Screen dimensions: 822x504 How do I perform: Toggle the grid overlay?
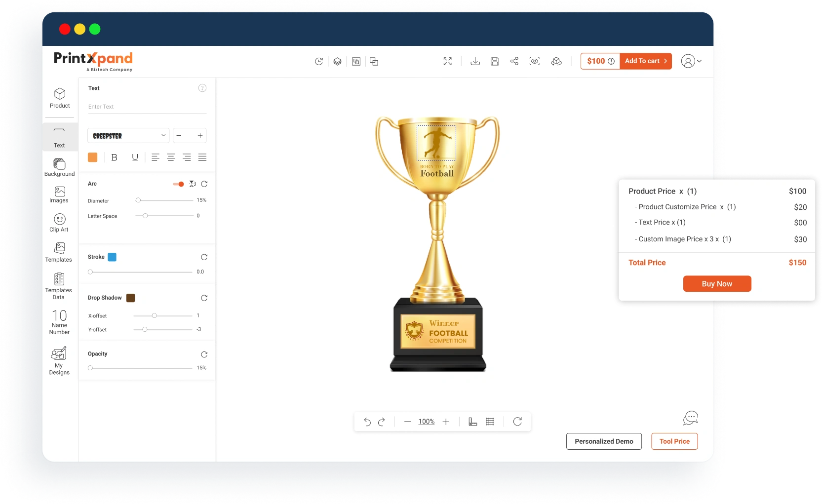490,422
